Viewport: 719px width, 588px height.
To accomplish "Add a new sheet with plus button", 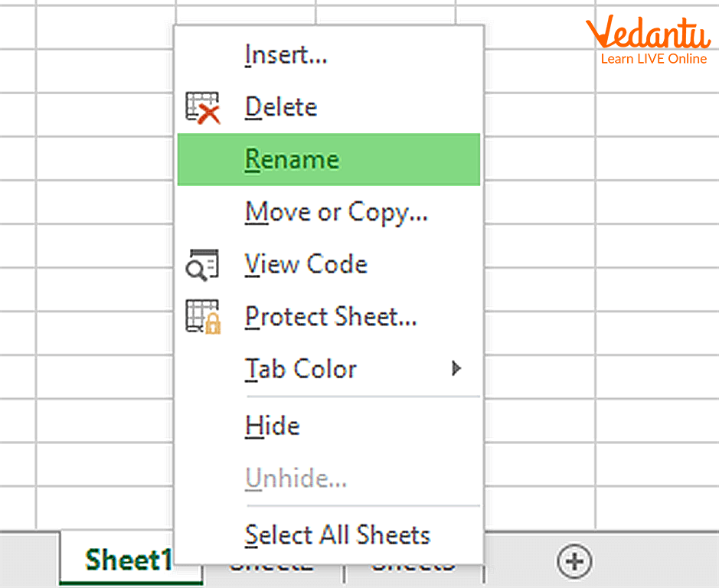I will click(574, 563).
